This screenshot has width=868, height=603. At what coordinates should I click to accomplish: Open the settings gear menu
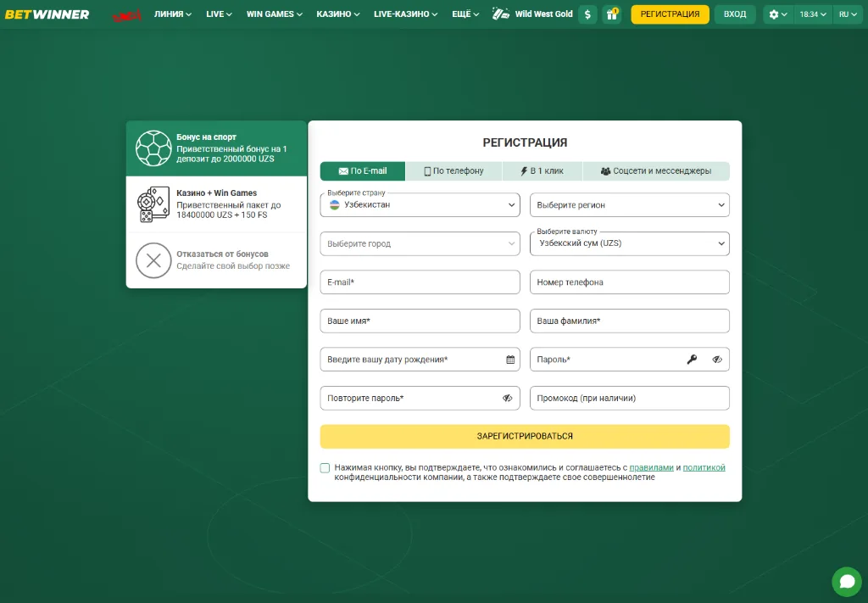click(x=778, y=14)
